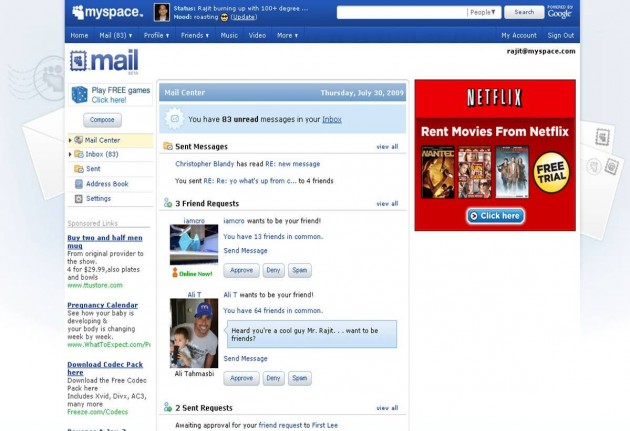Screen dimensions: 630x431
Task: Click the mood emoticon in the header
Action: point(224,17)
